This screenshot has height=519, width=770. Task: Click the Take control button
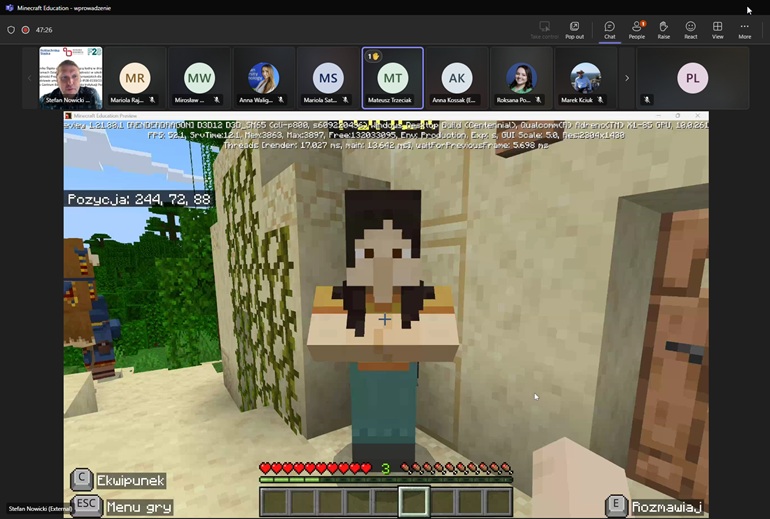544,30
